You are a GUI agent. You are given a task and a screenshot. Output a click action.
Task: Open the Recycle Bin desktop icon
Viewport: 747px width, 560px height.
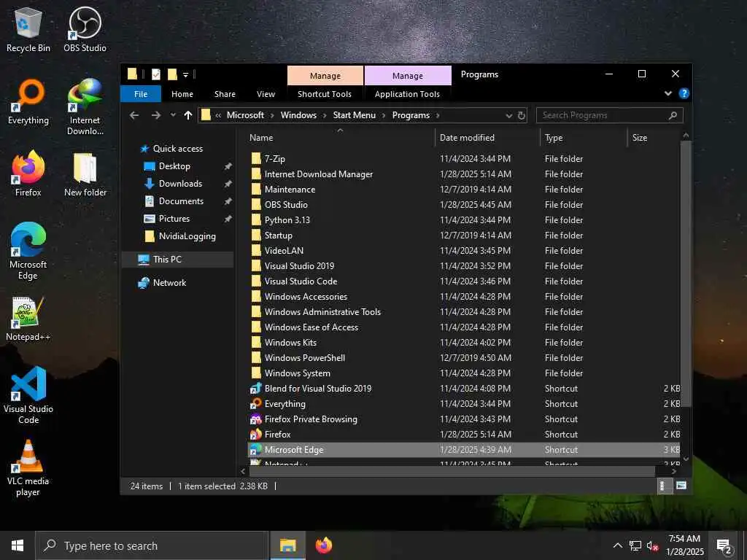pyautogui.click(x=28, y=29)
